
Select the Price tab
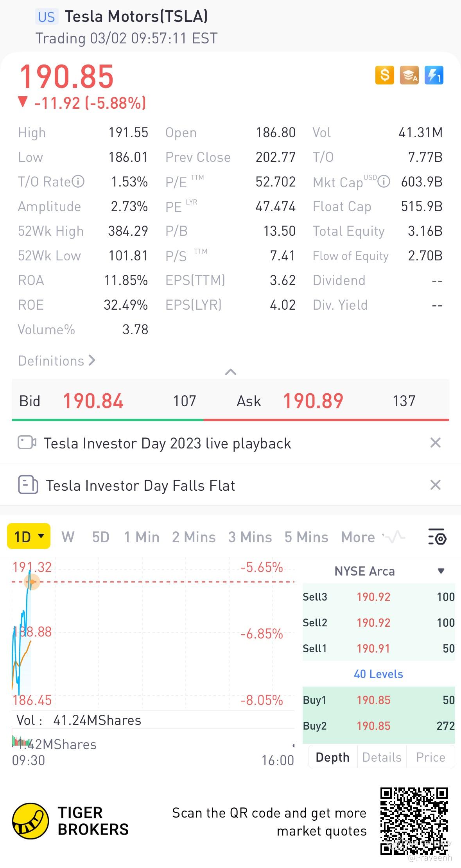(431, 757)
